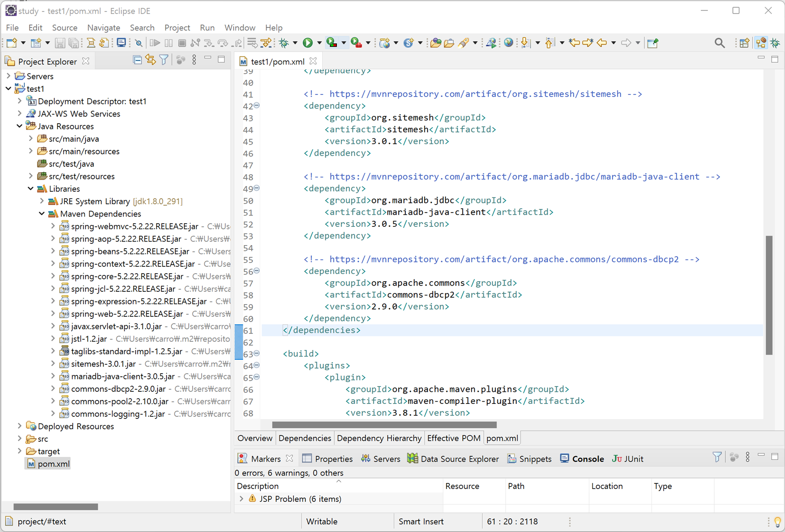Click the Project Explorer filter icon
This screenshot has width=785, height=532.
click(x=164, y=60)
